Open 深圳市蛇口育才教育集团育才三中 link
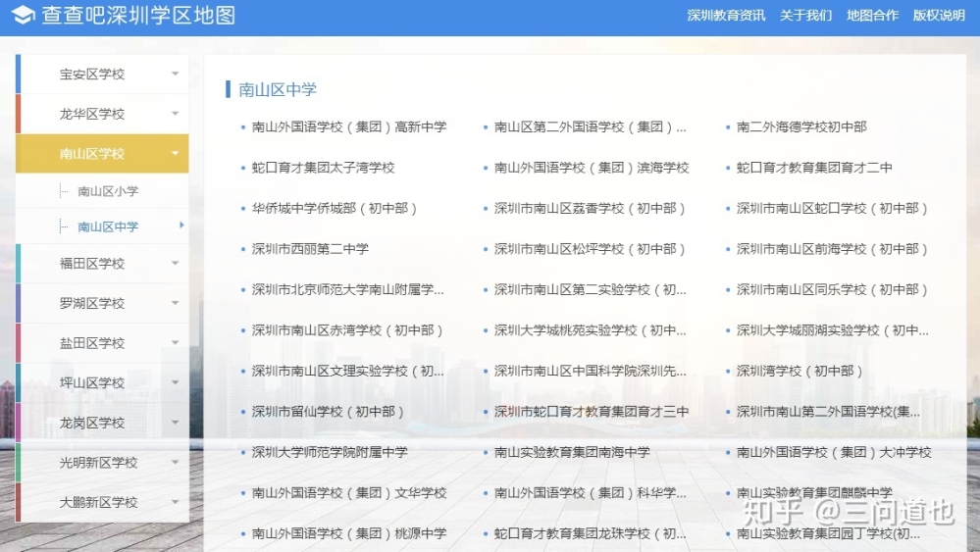Screen dimensions: 980x552 tap(592, 412)
